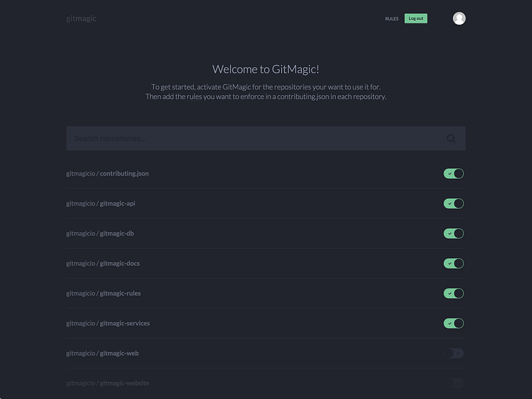Screen dimensions: 532x399
Task: Select the gitmagicio/contributing.json repository name
Action: (x=108, y=172)
